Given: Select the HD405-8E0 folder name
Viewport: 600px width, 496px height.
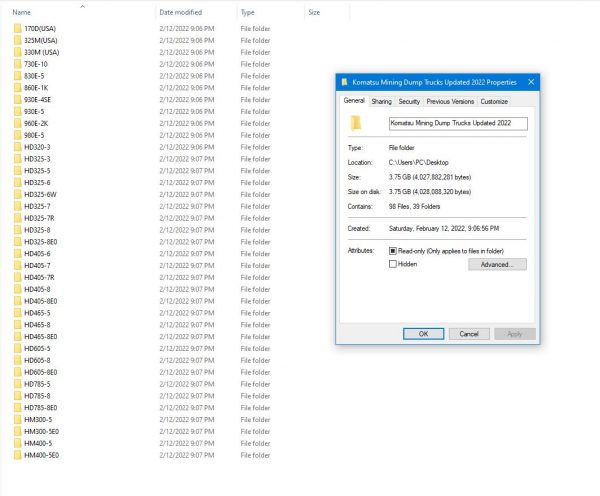Looking at the screenshot, I should (x=41, y=301).
